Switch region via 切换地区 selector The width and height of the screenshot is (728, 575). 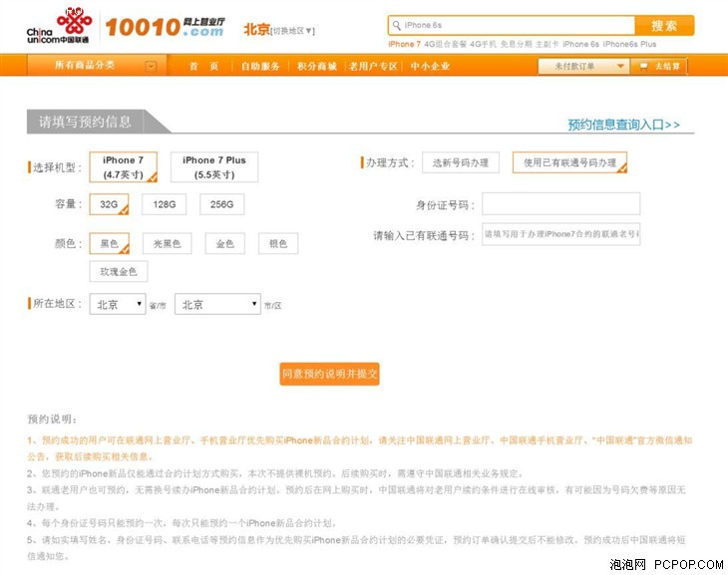point(292,31)
